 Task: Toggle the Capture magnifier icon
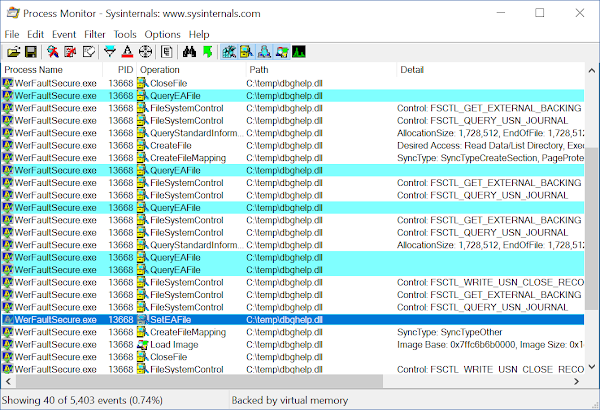point(51,51)
